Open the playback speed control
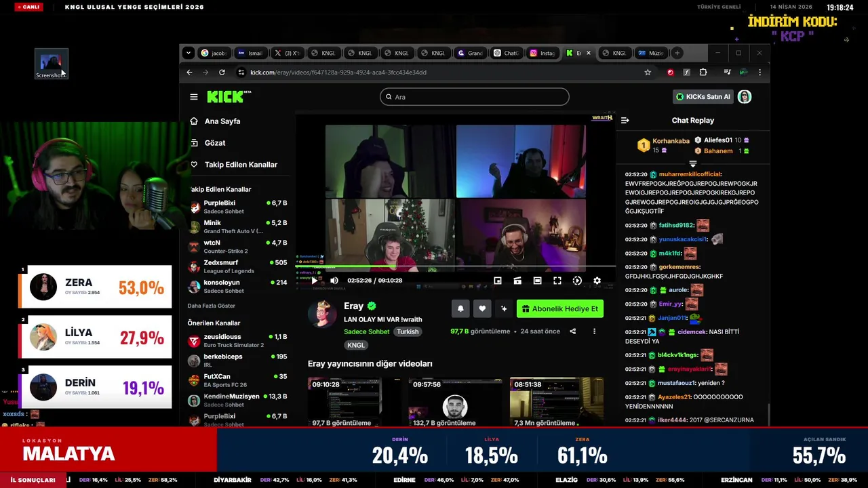This screenshot has height=488, width=868. [577, 281]
